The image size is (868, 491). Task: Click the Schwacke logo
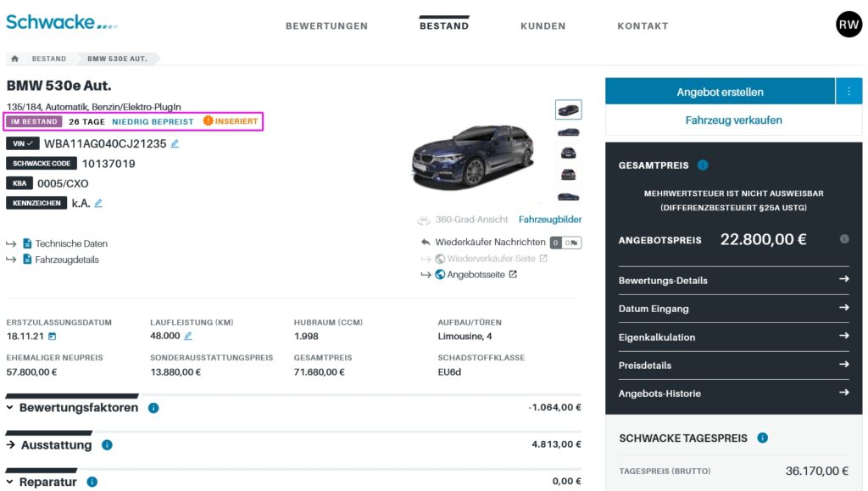(61, 22)
